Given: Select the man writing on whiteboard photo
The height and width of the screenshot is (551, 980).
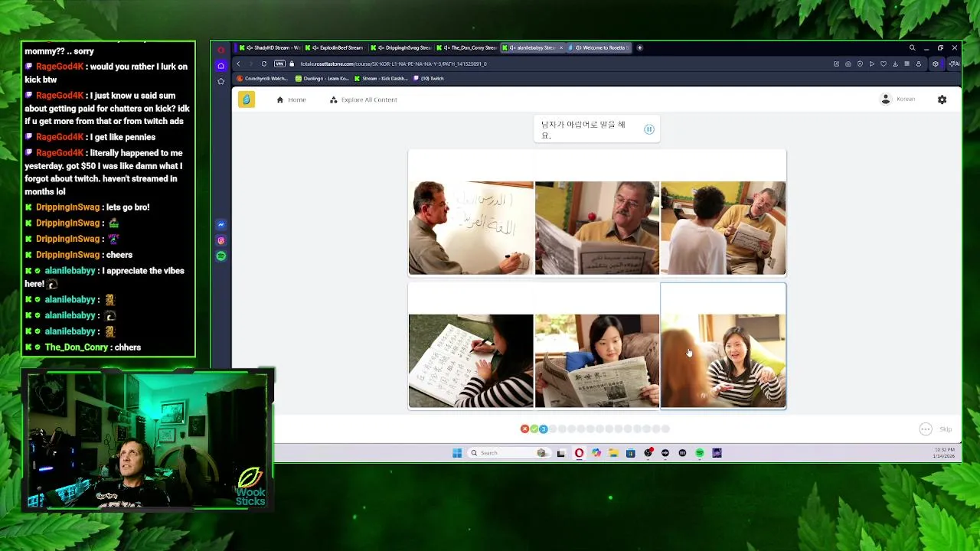Looking at the screenshot, I should tap(471, 228).
